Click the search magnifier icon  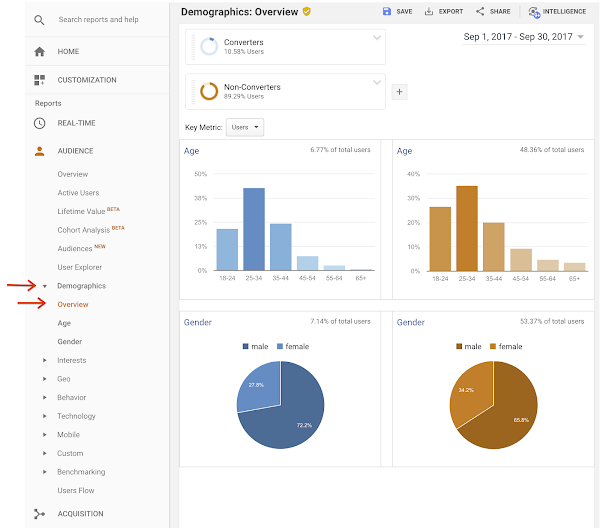pyautogui.click(x=39, y=20)
